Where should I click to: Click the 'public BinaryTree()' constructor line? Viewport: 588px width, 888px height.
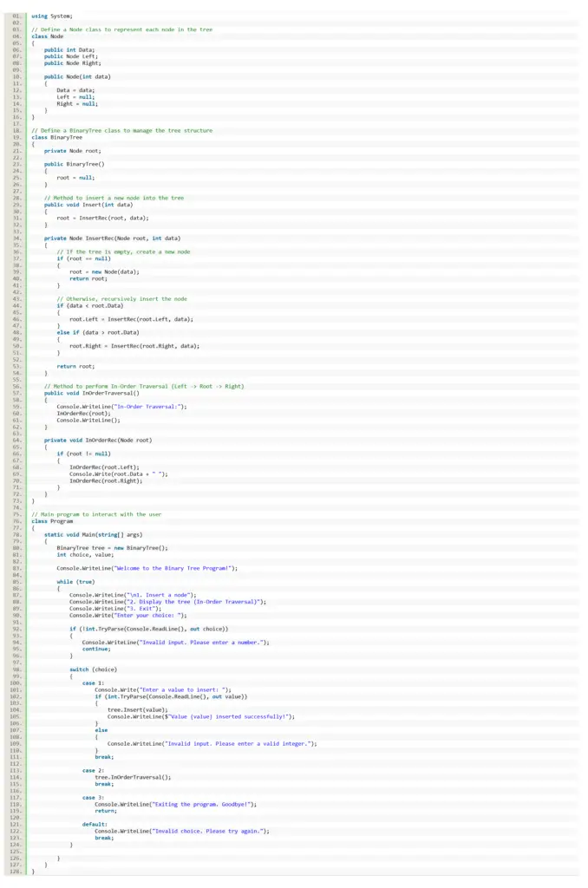pyautogui.click(x=75, y=164)
